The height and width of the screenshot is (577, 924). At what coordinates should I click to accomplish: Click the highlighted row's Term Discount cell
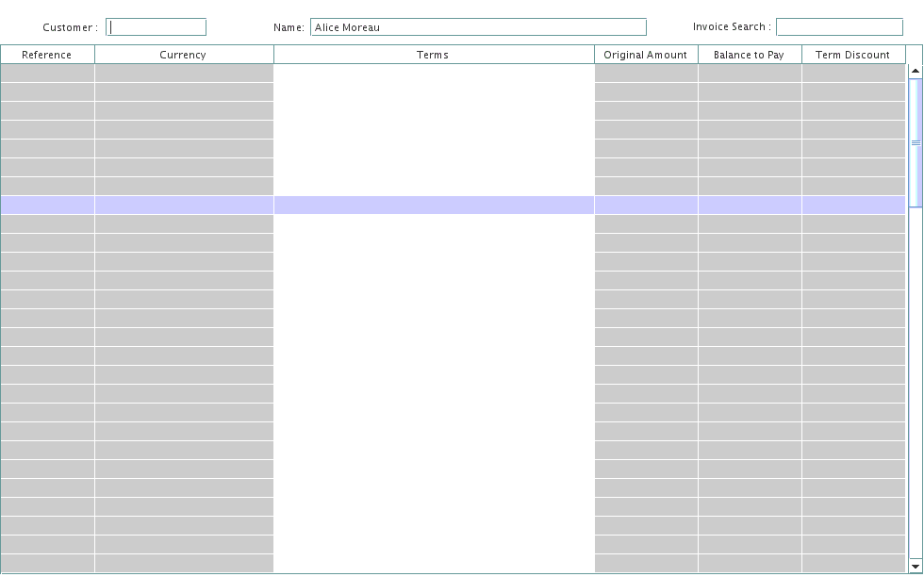853,206
